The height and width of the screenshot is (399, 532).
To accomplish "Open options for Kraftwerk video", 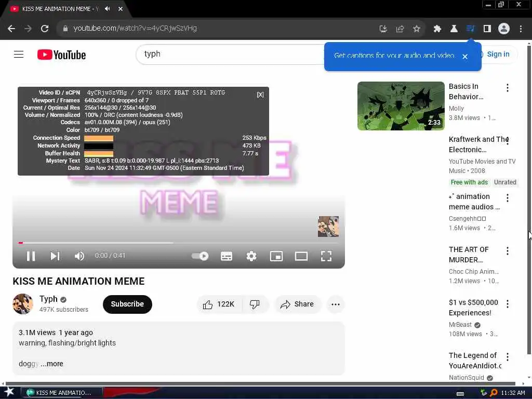I will (x=507, y=141).
